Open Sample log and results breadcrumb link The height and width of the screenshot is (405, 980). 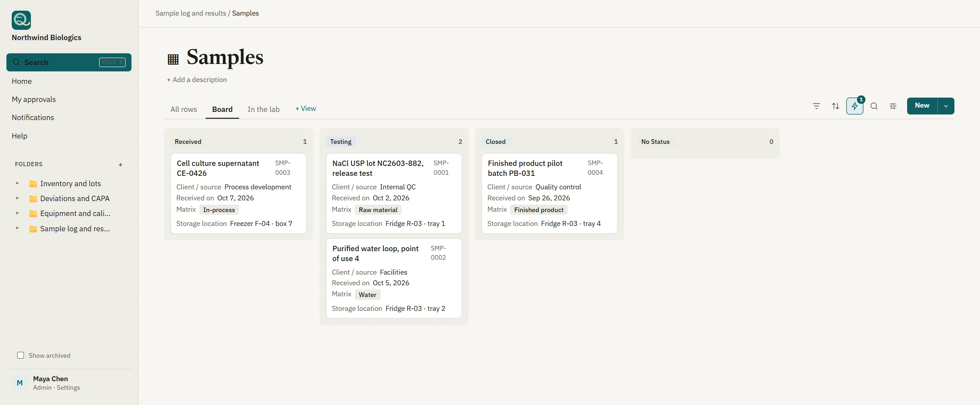[191, 13]
